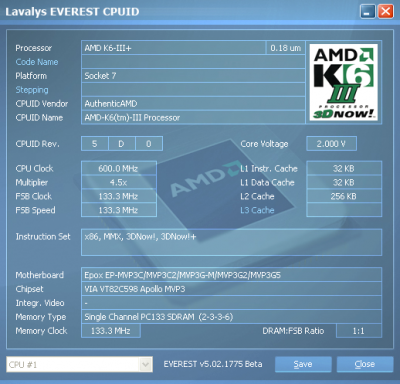This screenshot has width=400, height=384.
Task: Click the 600.0 MHz CPU clock value
Action: [119, 169]
